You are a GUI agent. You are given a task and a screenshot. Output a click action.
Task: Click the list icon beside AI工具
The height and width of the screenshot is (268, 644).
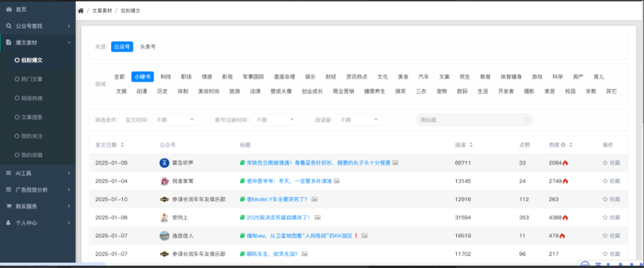(x=9, y=173)
